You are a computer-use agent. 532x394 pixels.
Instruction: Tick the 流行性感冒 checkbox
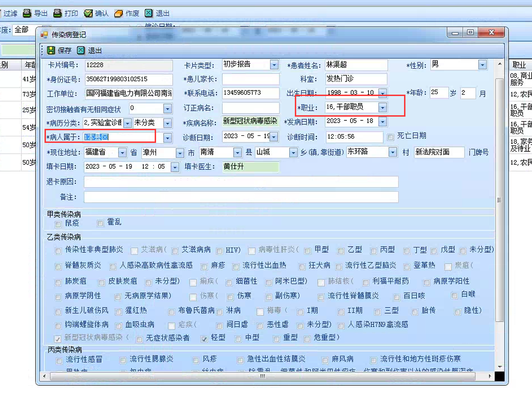(x=59, y=360)
